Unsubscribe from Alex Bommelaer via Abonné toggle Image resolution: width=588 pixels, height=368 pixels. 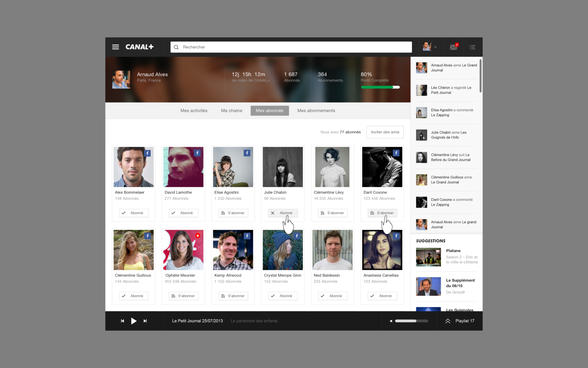click(x=134, y=213)
